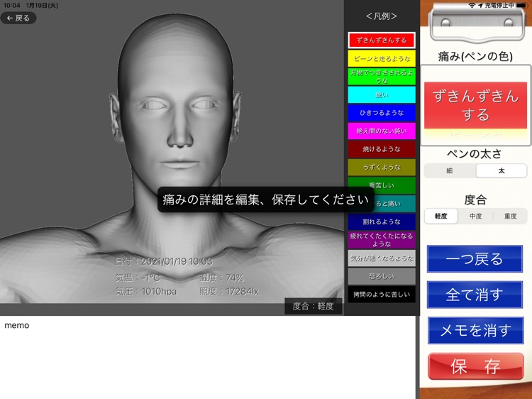The height and width of the screenshot is (399, 532).
Task: Tap the 10:04 clock in status bar
Action: [11, 6]
